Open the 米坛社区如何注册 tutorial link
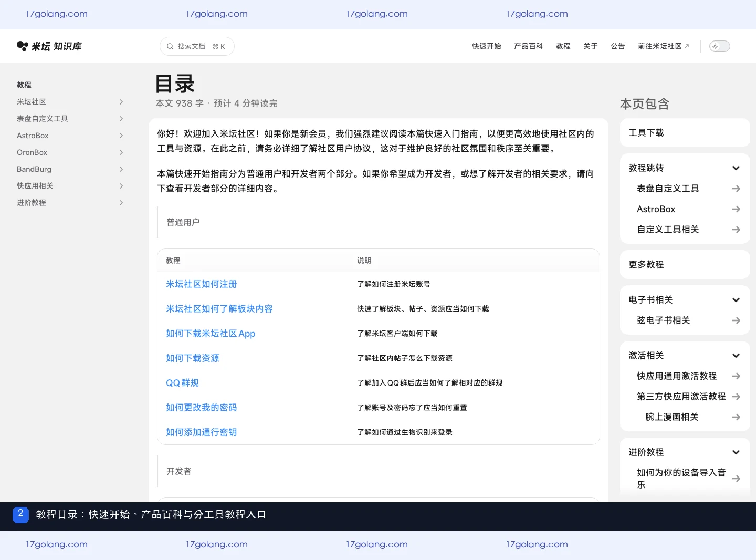756x560 pixels. [202, 284]
